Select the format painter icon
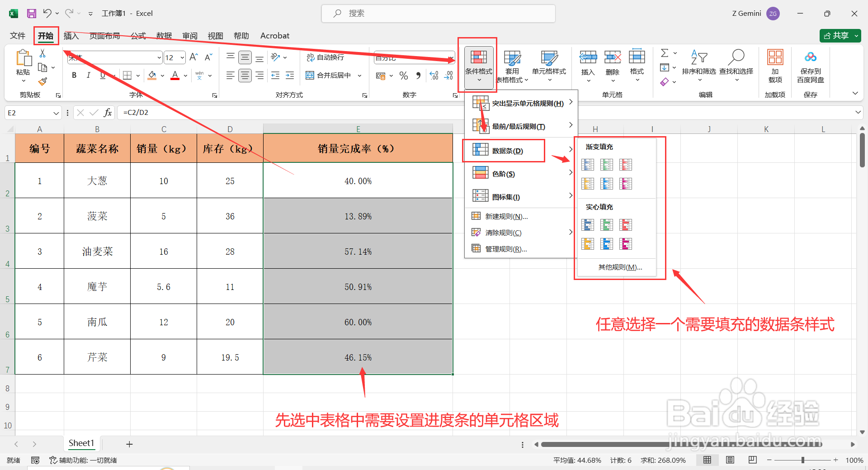 click(43, 81)
